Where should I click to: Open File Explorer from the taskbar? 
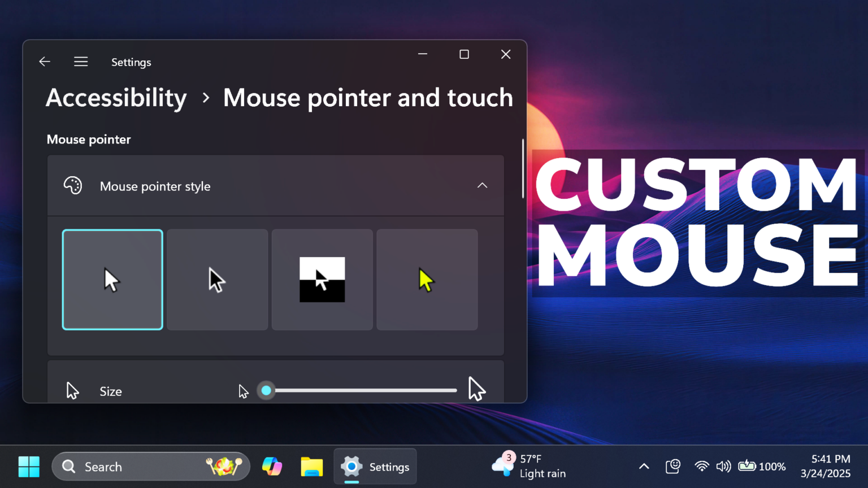pos(311,466)
